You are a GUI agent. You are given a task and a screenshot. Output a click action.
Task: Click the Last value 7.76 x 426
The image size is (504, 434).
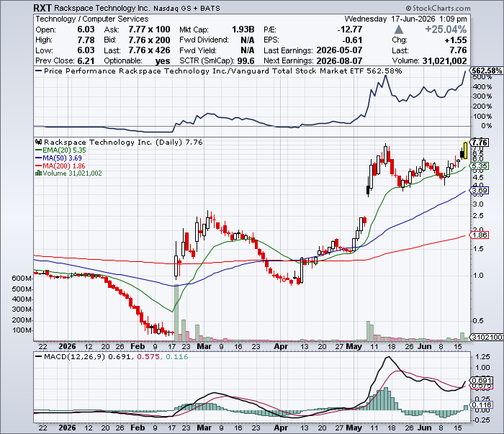pos(149,50)
